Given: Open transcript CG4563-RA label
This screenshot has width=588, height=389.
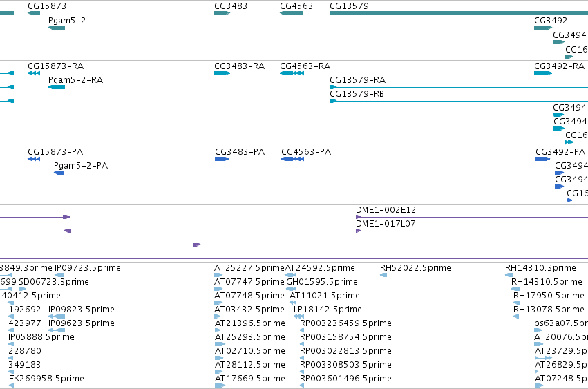Looking at the screenshot, I should pos(305,66).
